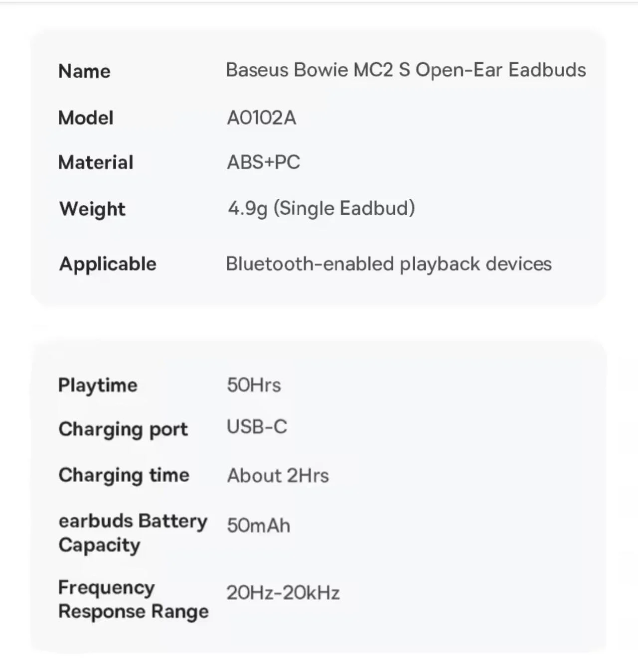Click the Material label
The height and width of the screenshot is (672, 638).
tap(96, 162)
